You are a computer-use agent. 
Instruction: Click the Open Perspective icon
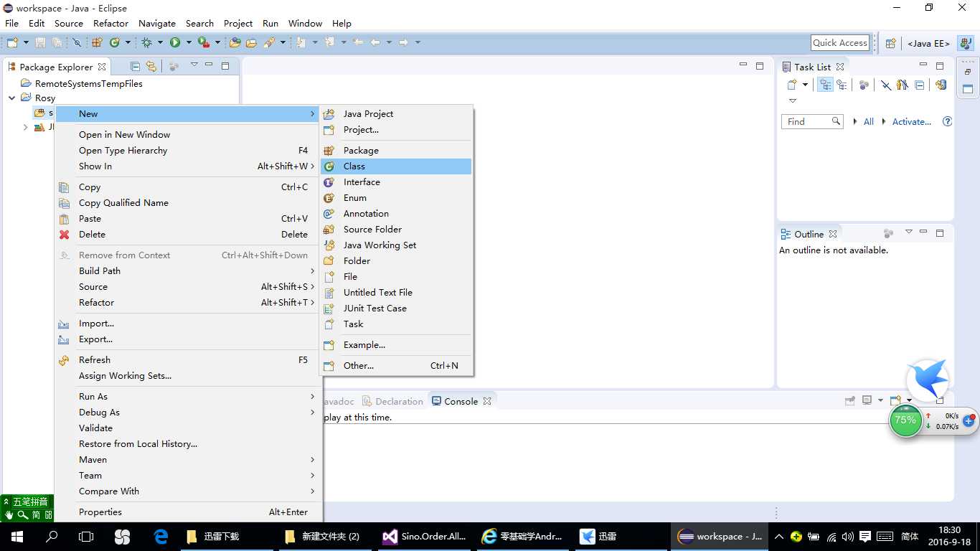(890, 43)
